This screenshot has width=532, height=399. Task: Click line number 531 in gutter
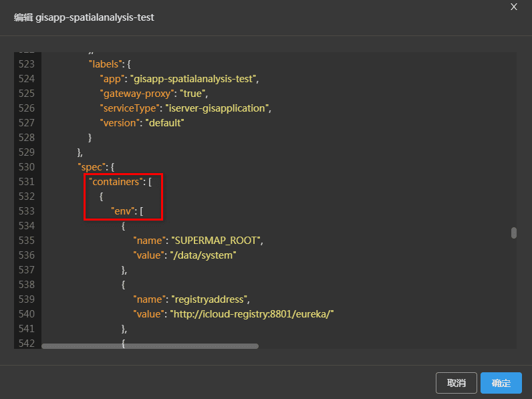(27, 182)
